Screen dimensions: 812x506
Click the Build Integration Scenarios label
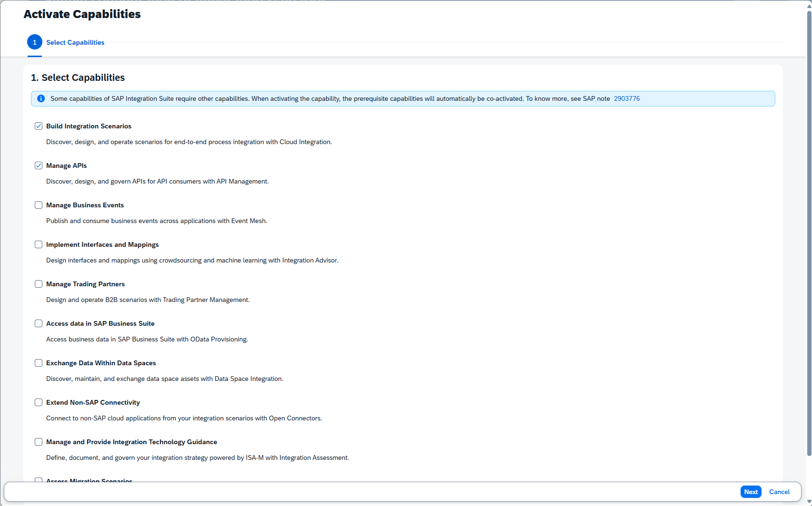click(x=89, y=126)
